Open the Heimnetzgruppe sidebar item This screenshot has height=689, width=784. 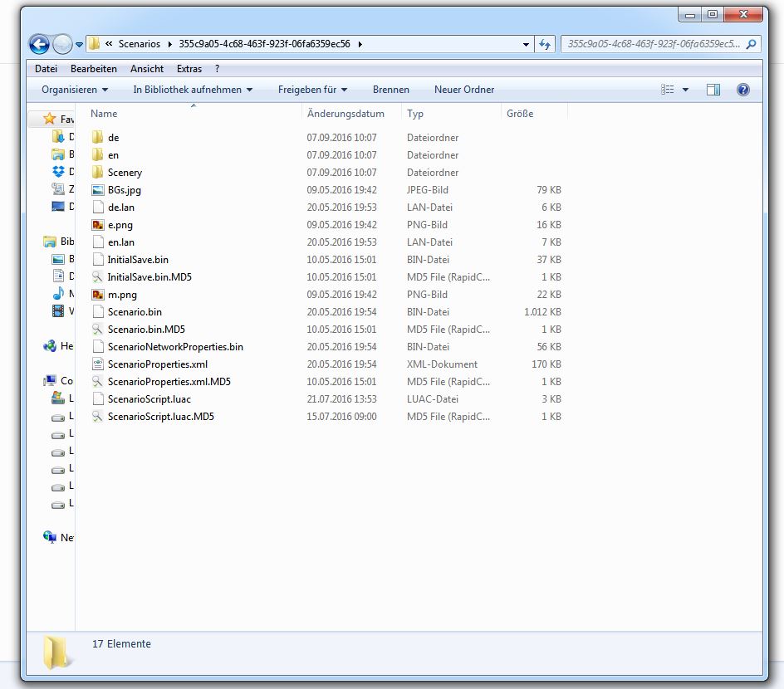[x=58, y=346]
